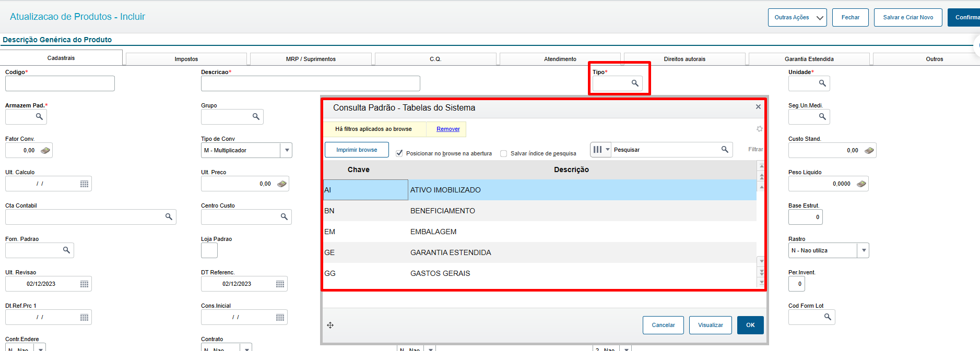Viewport: 980px width, 351px height.
Task: Click the Remover filter link
Action: tap(448, 129)
